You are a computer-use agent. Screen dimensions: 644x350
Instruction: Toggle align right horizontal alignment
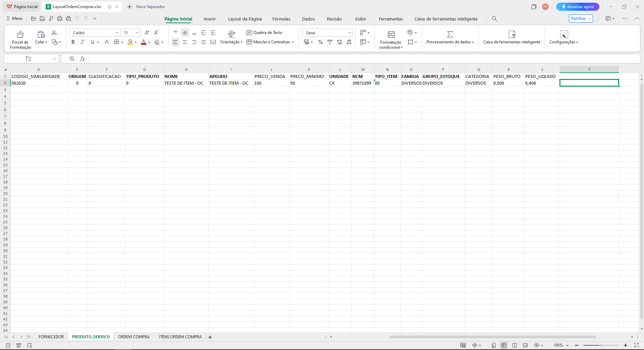coord(194,42)
